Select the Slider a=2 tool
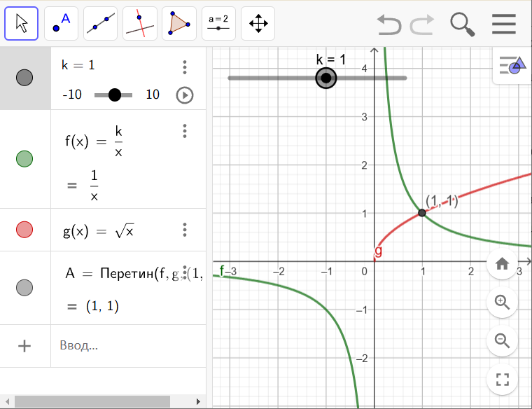This screenshot has height=409, width=532. (x=219, y=24)
